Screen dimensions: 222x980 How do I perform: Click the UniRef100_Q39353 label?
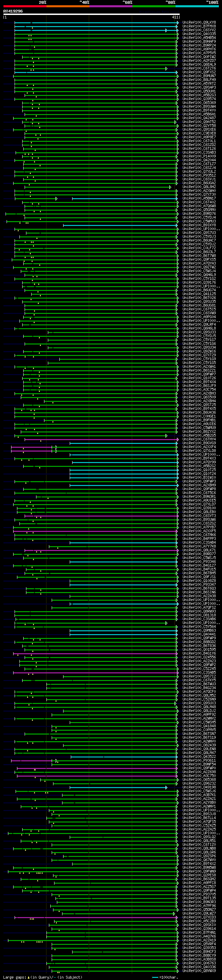pos(199,948)
